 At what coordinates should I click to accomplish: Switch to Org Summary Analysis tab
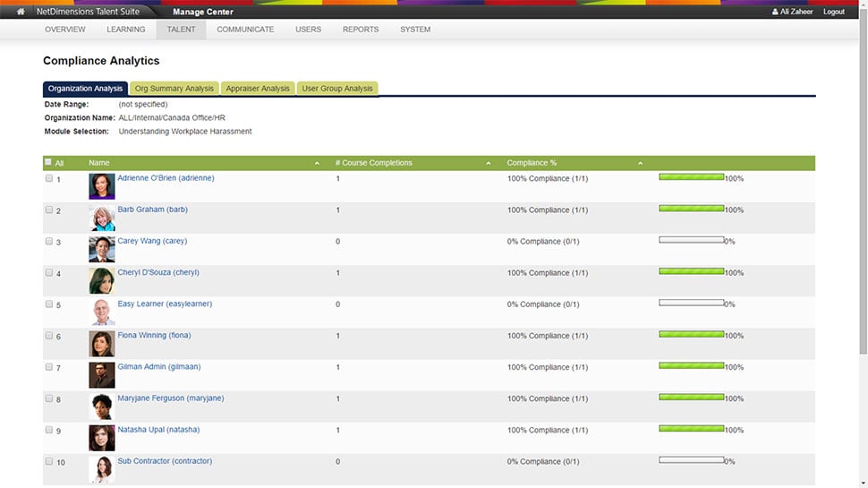(x=174, y=89)
